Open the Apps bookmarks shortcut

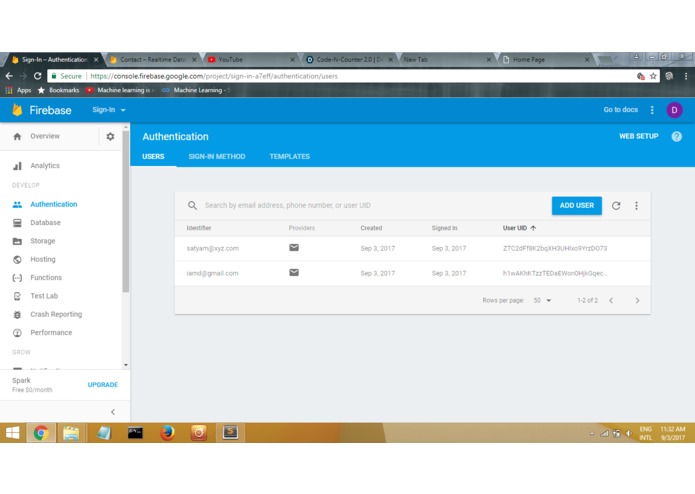tap(18, 90)
